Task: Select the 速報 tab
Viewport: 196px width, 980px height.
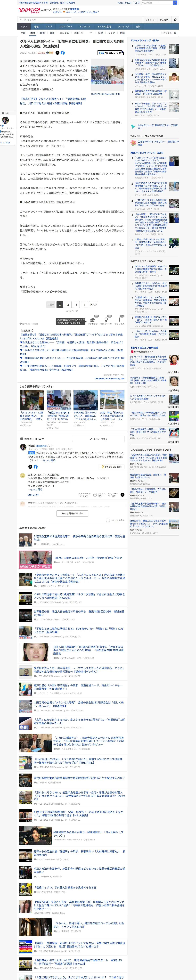Action: 36,27
